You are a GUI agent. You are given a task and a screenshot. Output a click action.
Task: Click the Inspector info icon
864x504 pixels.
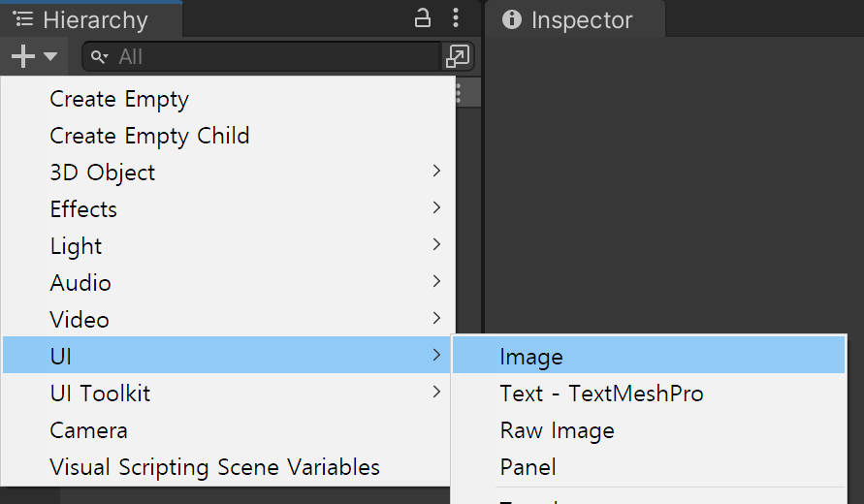click(511, 19)
